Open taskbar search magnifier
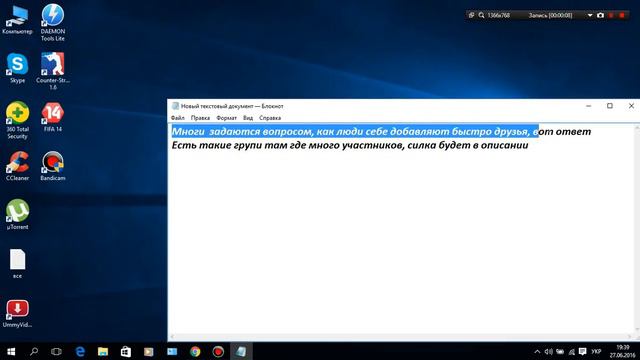The height and width of the screenshot is (360, 640). pyautogui.click(x=34, y=351)
